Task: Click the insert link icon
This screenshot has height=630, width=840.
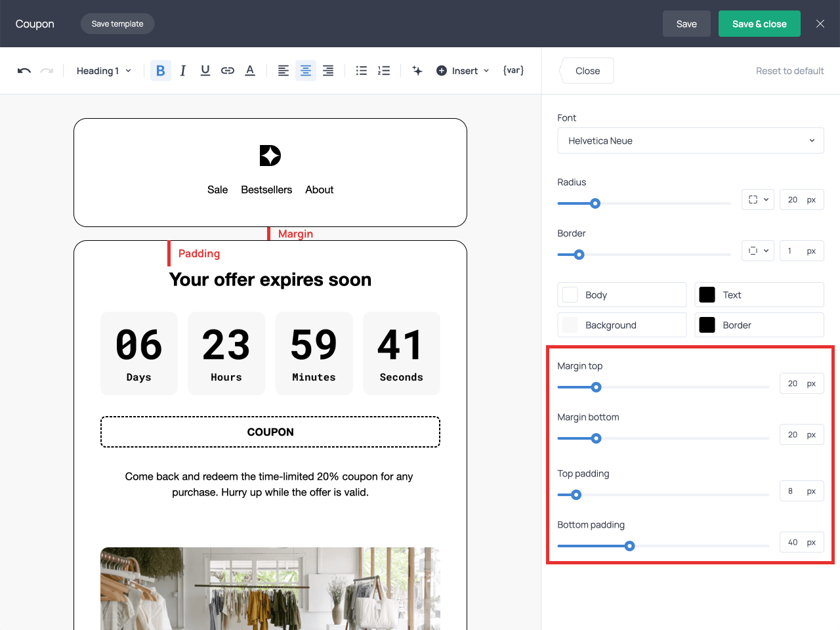Action: [228, 71]
